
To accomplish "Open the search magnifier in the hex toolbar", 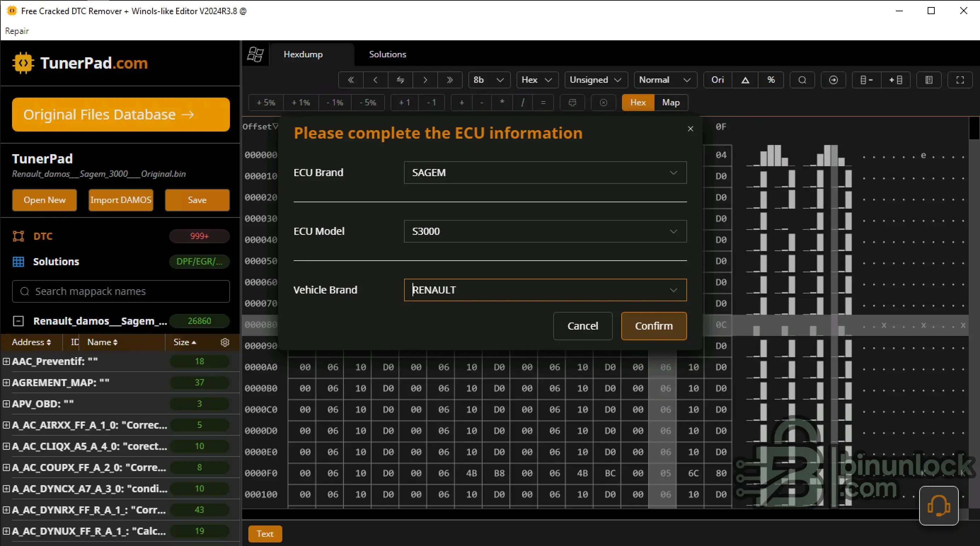I will coord(802,80).
